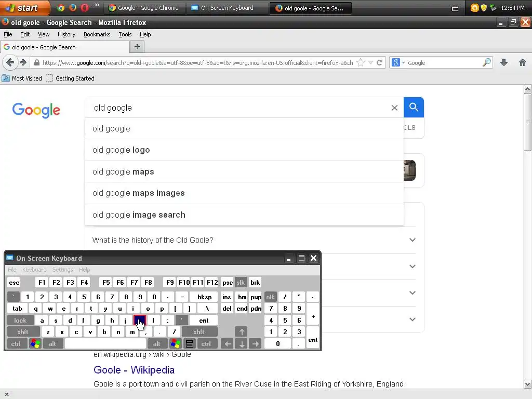Viewport: 532px width, 399px height.
Task: Clear the search box with the X
Action: [x=394, y=108]
